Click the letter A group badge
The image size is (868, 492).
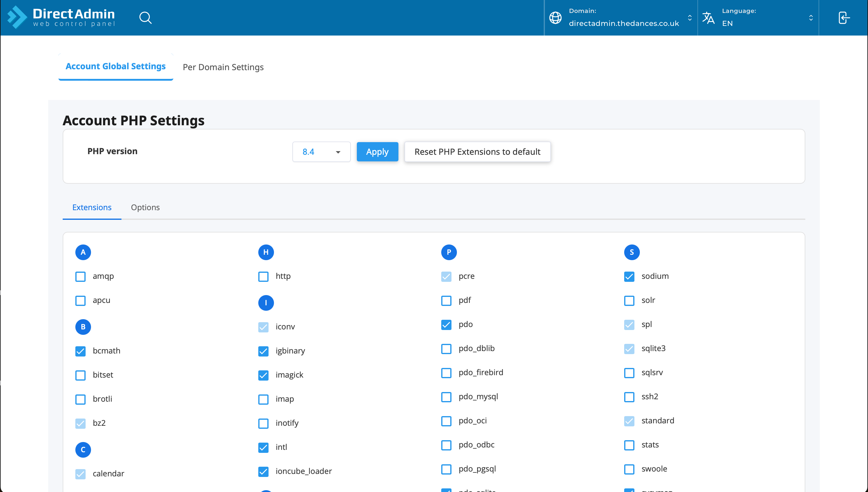tap(83, 252)
